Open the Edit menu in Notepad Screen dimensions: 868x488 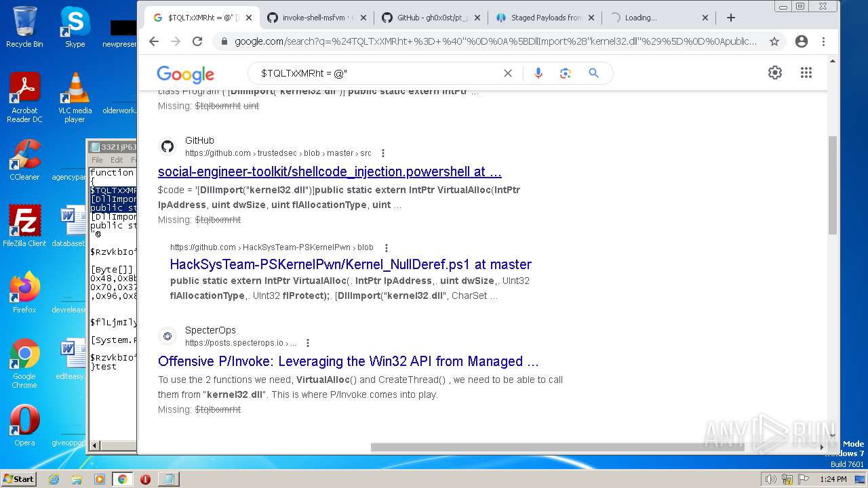pyautogui.click(x=117, y=160)
